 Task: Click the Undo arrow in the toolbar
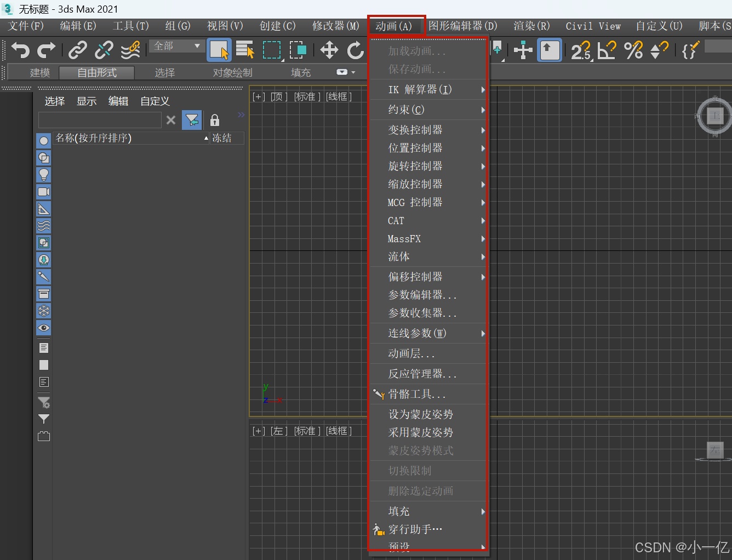20,50
